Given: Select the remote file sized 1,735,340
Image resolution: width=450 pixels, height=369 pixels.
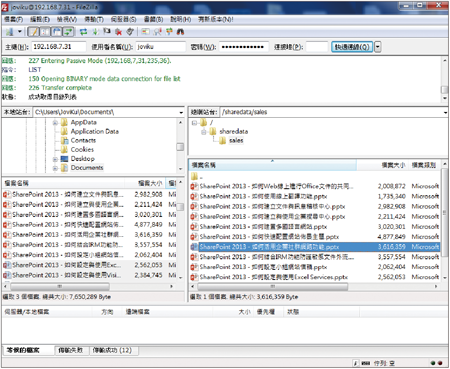Looking at the screenshot, I should click(x=315, y=196).
